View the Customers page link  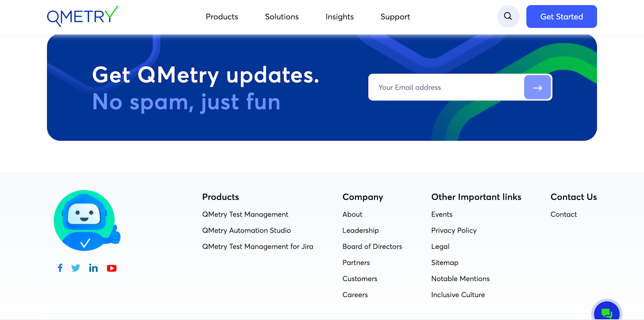click(360, 279)
